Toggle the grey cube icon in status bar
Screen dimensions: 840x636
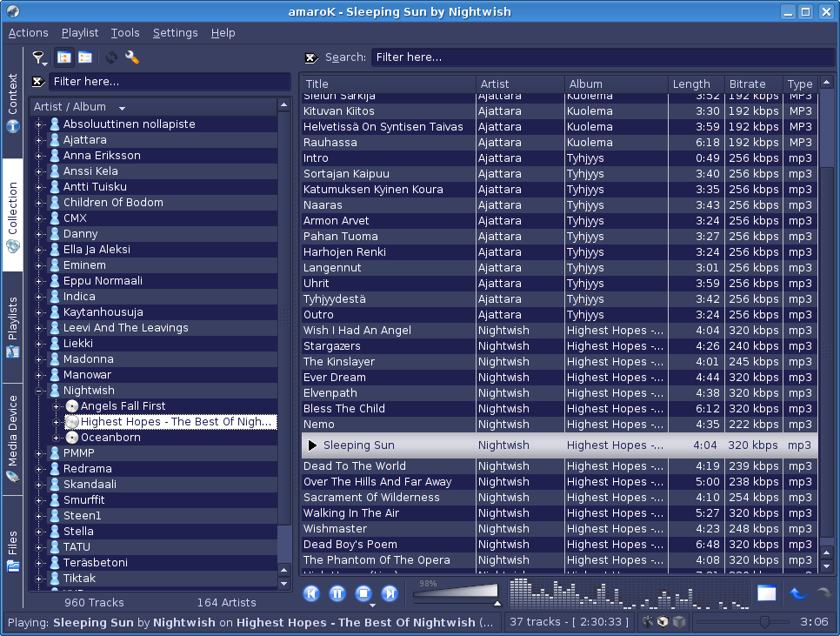pos(679,621)
